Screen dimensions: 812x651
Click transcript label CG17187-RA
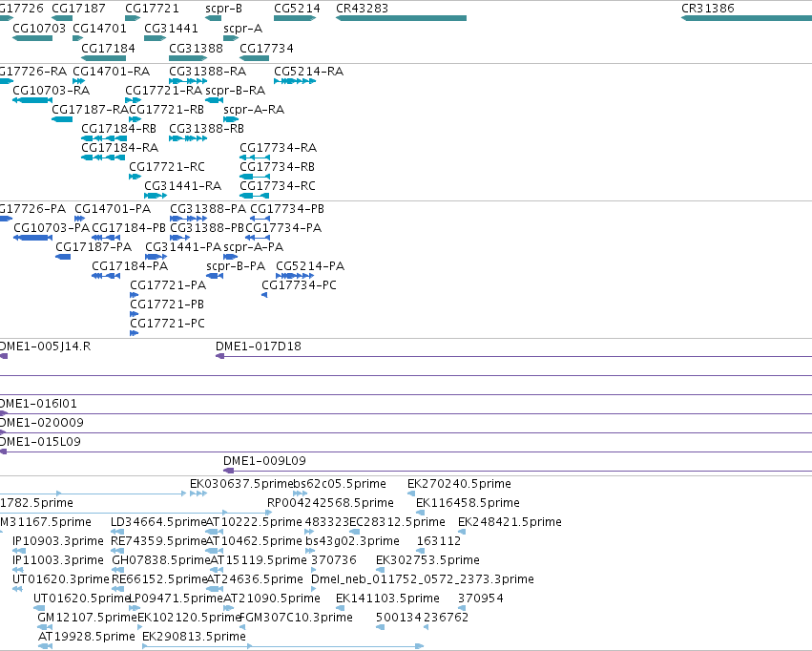[x=90, y=109]
